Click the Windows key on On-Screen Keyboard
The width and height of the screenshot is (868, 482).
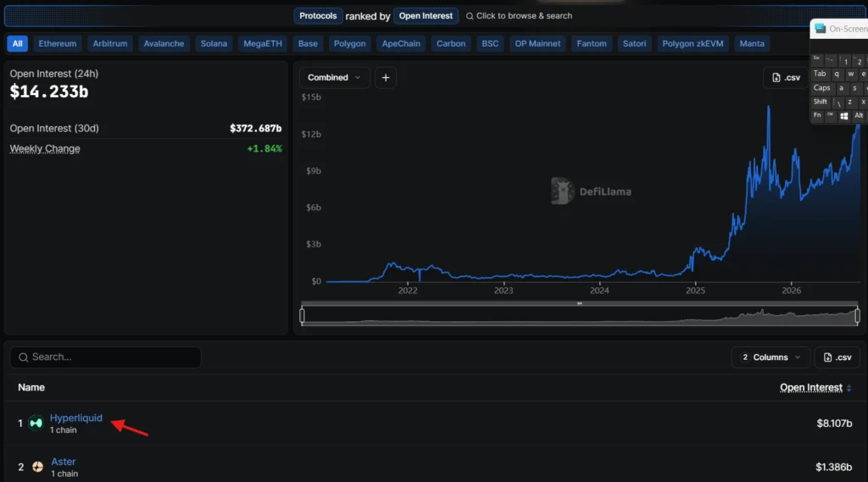[x=843, y=116]
